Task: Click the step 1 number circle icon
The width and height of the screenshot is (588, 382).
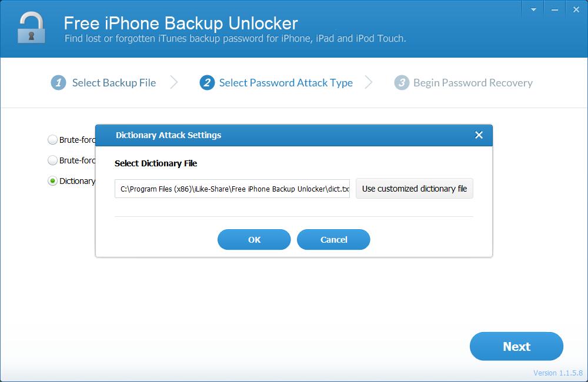Action: click(x=58, y=82)
